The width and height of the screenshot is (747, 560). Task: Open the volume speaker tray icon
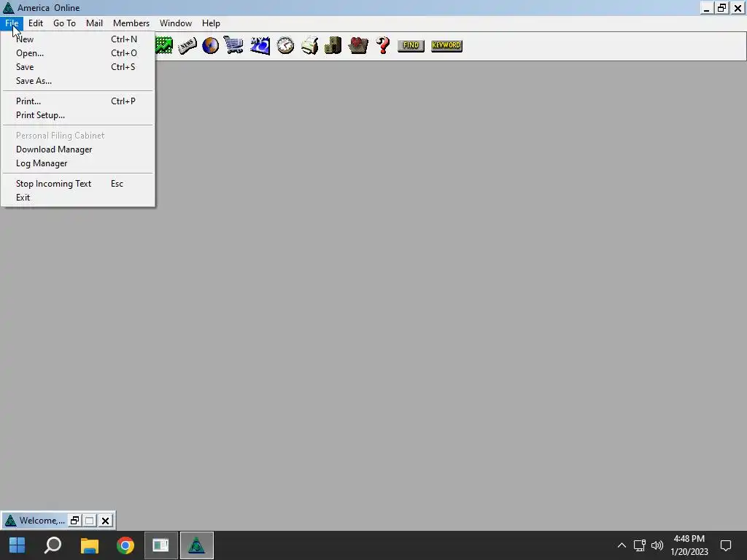(657, 545)
